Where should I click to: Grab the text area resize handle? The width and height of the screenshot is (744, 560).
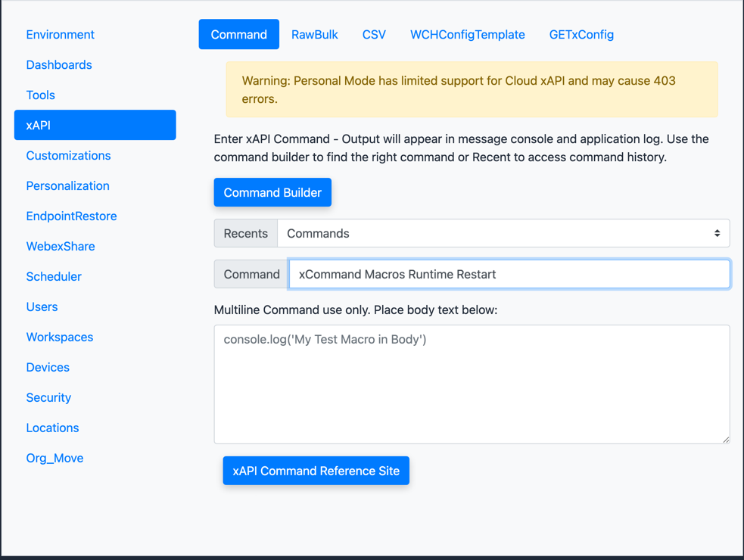pos(726,439)
